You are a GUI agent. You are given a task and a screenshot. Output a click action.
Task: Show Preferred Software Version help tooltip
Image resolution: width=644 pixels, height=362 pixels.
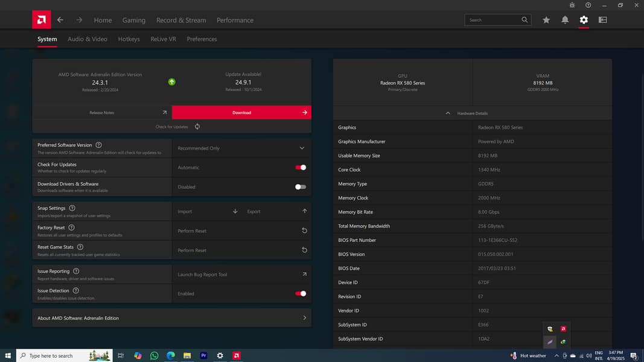pos(98,145)
